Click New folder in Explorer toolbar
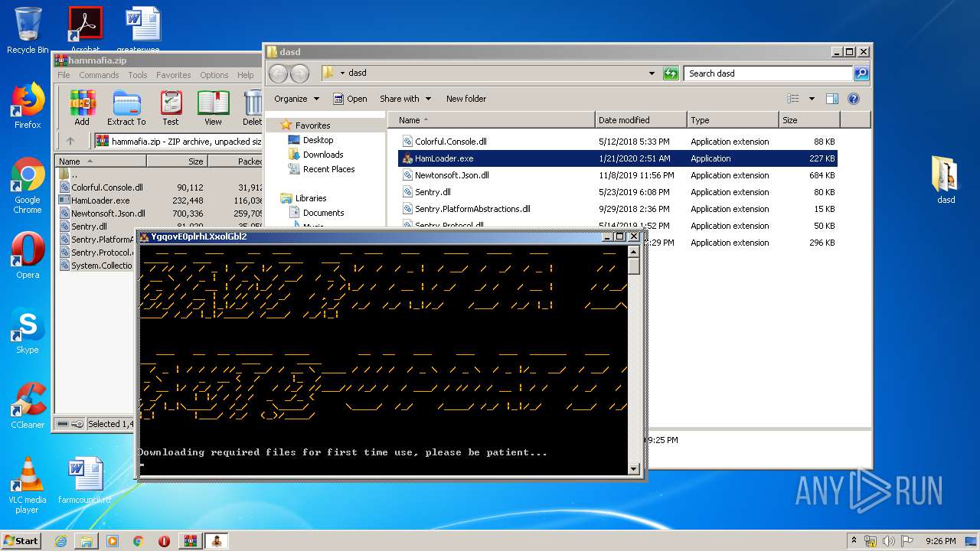Screen dimensions: 980x551 click(466, 99)
